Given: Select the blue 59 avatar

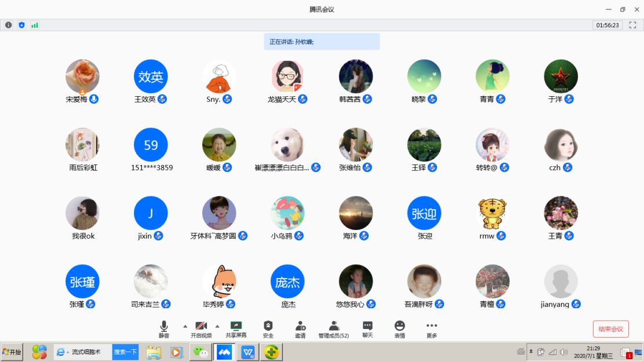Looking at the screenshot, I should (x=151, y=145).
